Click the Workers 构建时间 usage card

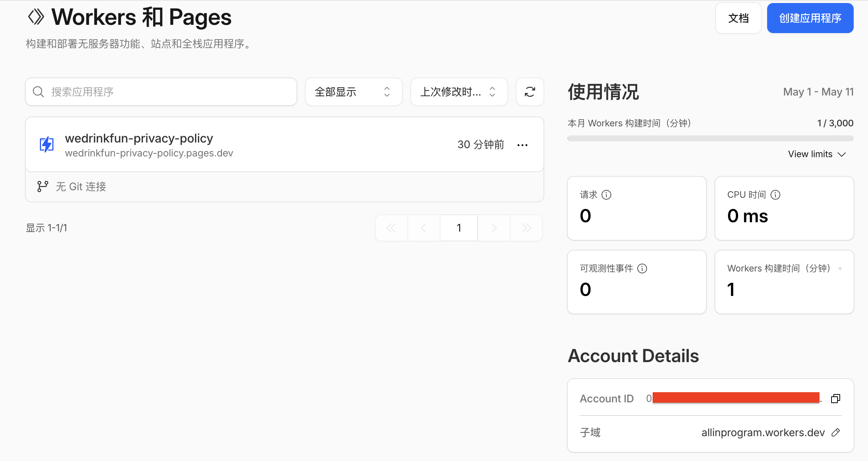[784, 282]
